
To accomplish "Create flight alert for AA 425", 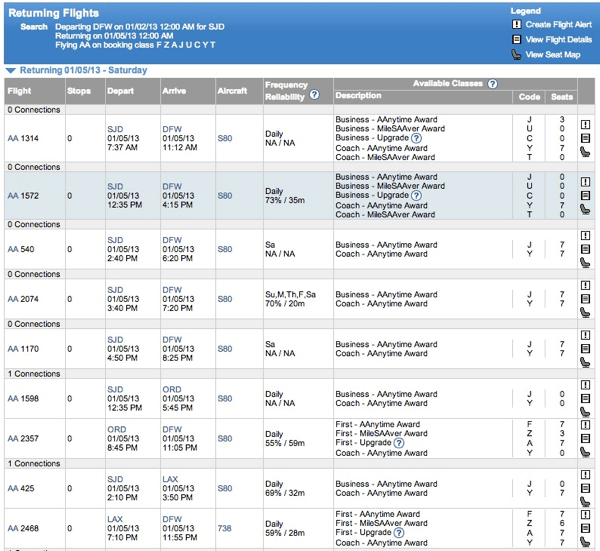I will [585, 474].
